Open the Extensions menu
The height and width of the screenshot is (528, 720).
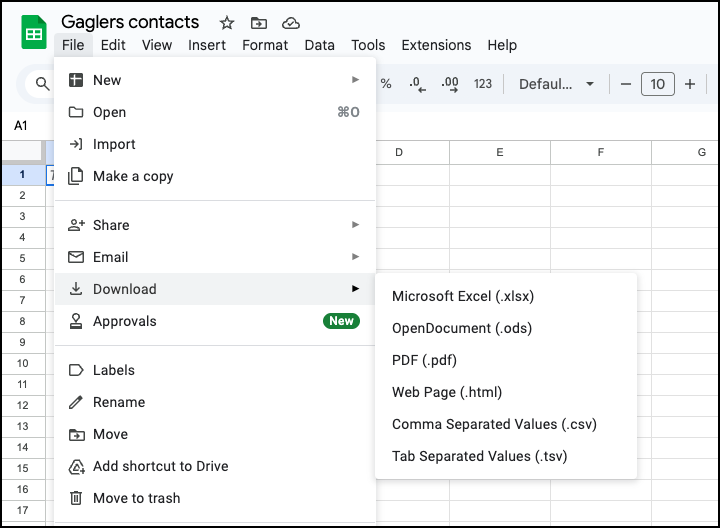436,45
